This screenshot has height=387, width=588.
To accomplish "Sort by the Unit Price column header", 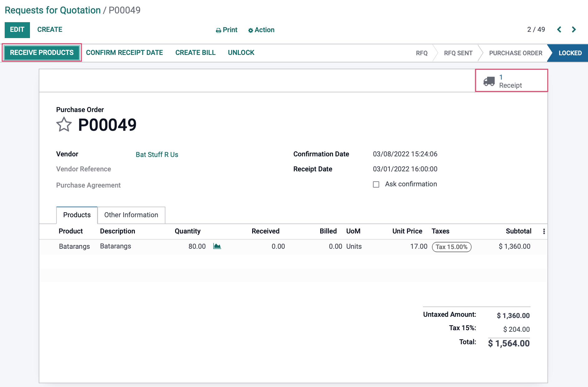I will [x=407, y=231].
